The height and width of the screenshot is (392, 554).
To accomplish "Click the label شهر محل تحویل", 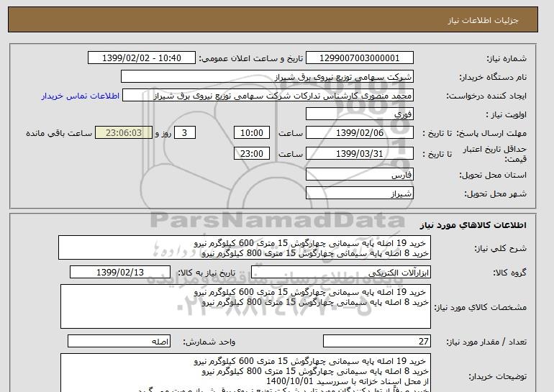I will [495, 193].
